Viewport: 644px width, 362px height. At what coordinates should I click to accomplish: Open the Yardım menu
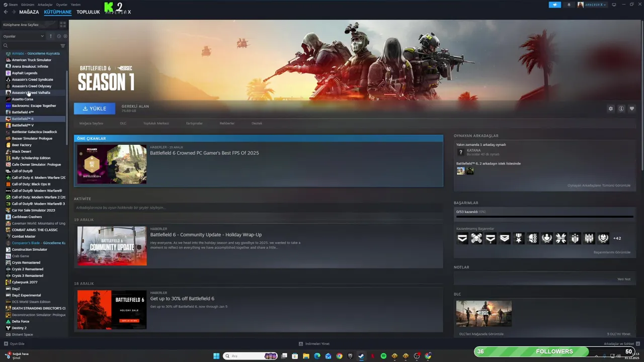click(75, 5)
